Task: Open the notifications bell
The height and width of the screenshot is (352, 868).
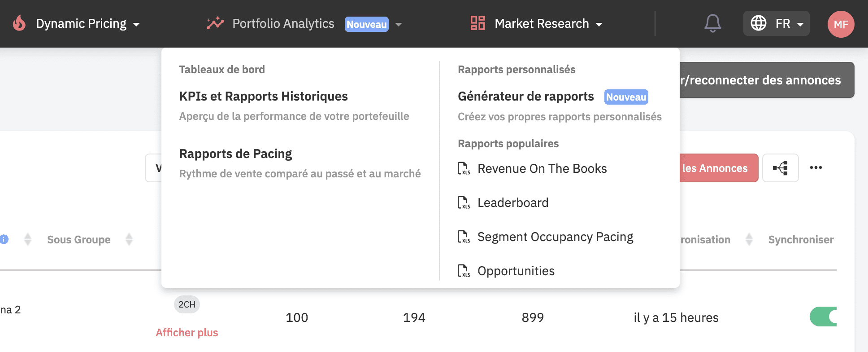Action: 712,23
